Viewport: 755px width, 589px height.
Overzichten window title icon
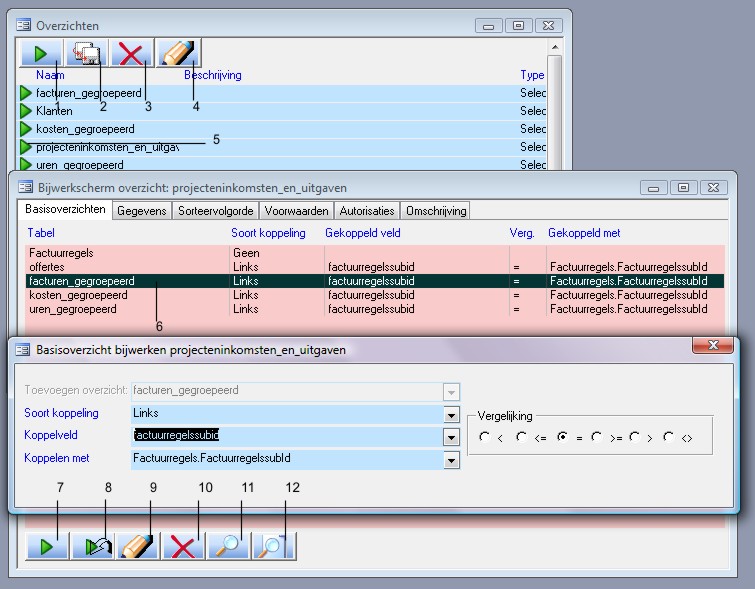point(24,25)
